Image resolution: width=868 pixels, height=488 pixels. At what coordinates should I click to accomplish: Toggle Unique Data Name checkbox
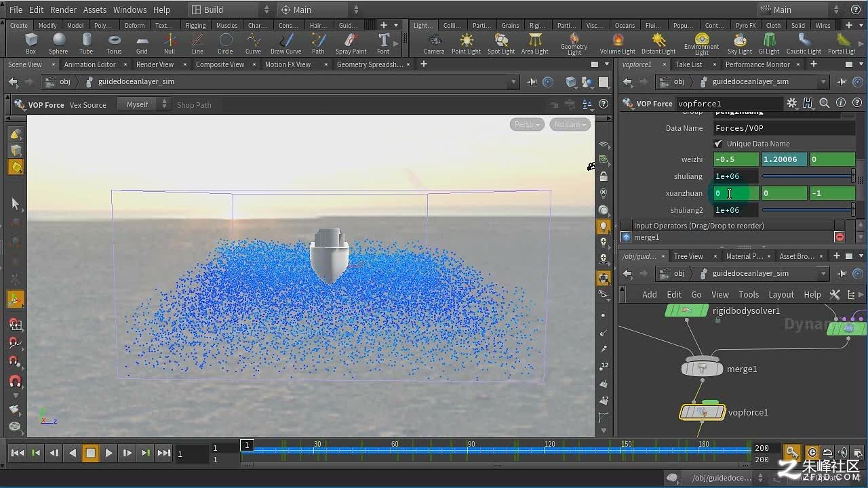[718, 144]
